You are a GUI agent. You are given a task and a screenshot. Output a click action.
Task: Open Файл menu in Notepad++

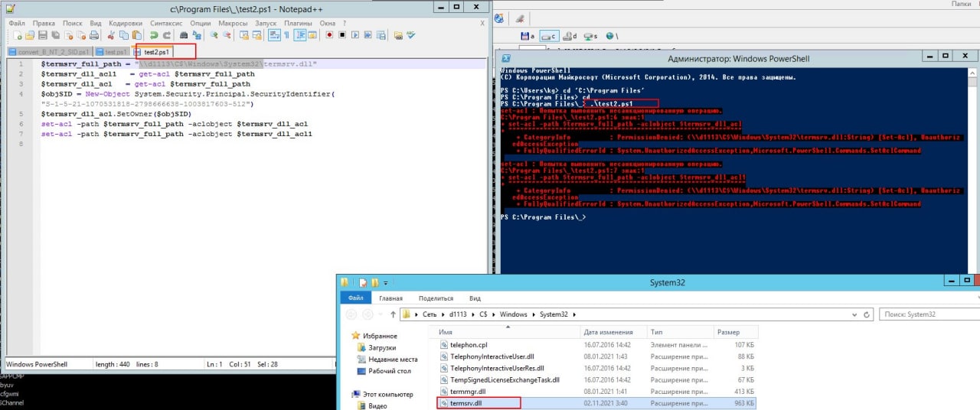coord(17,23)
